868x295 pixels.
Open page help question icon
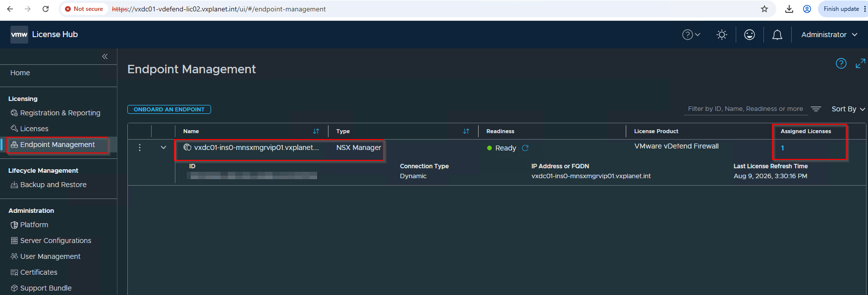[x=841, y=63]
